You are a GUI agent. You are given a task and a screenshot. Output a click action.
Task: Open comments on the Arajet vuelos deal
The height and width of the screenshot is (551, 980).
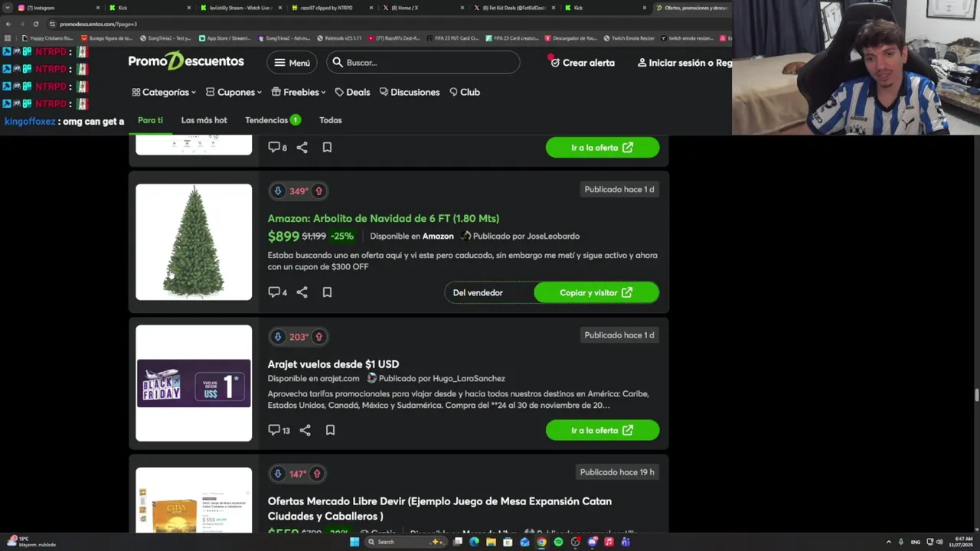279,430
